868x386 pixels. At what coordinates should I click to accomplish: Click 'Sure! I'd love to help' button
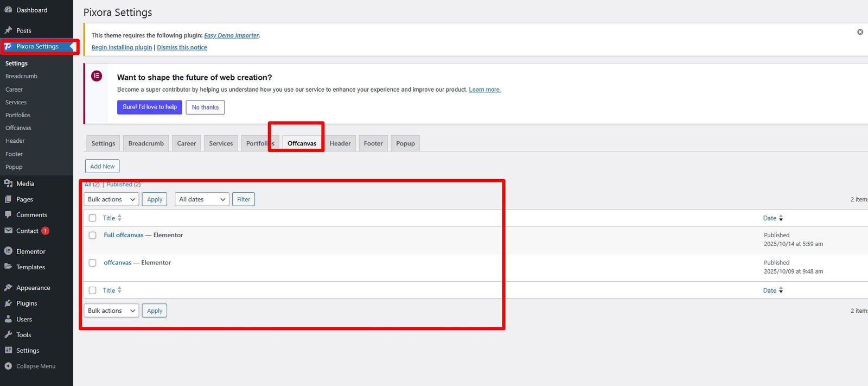pos(149,107)
